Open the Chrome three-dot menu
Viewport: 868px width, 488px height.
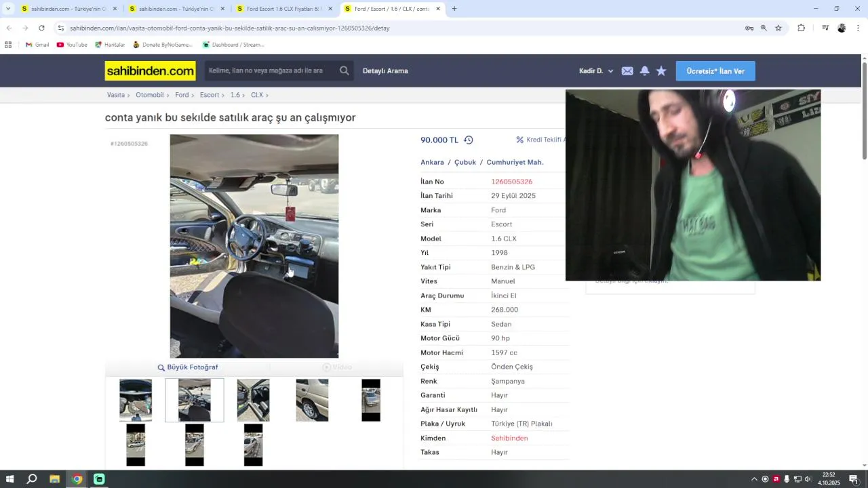click(x=859, y=28)
